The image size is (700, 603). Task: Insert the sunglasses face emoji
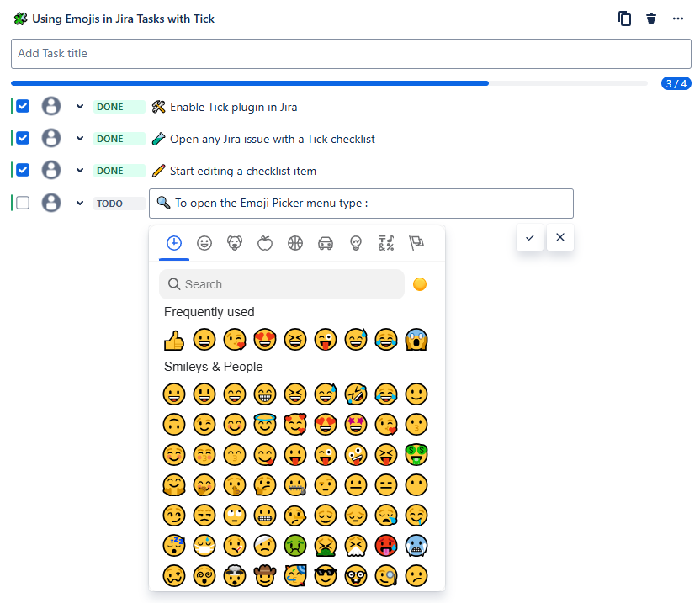326,576
